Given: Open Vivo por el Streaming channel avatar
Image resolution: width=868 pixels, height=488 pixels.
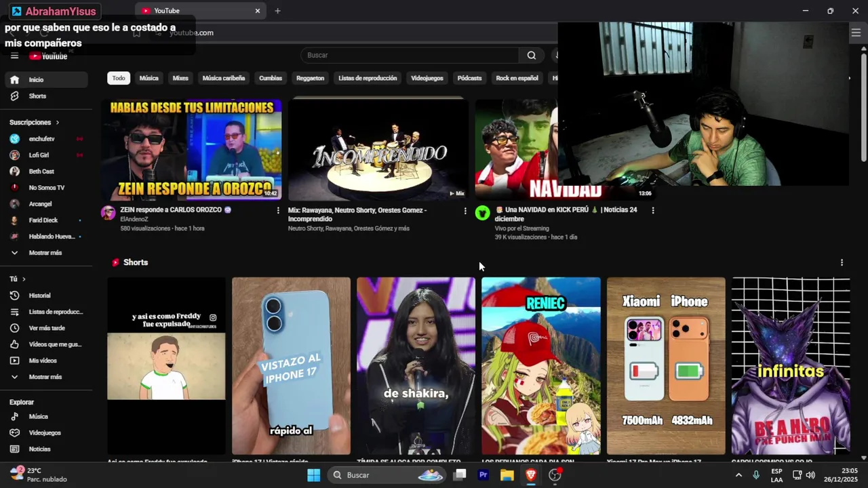Looking at the screenshot, I should pos(482,213).
